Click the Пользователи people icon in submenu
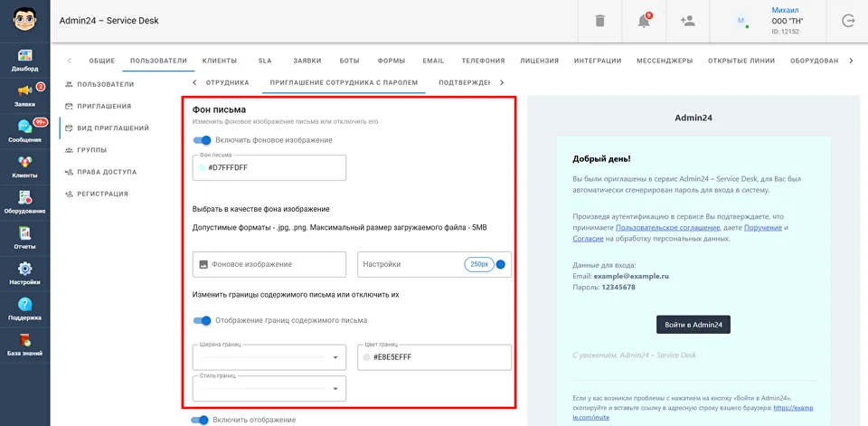This screenshot has height=426, width=868. 69,84
